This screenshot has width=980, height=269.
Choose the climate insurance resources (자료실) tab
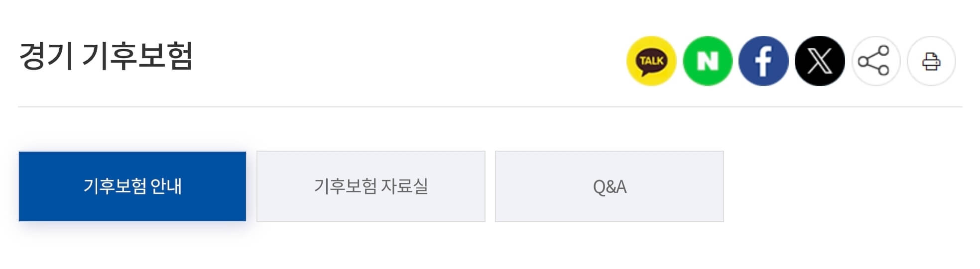click(370, 186)
